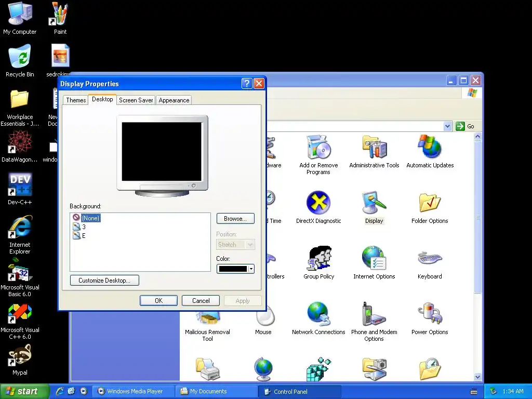
Task: Click the system tray clock showing 1:34 AM
Action: click(513, 391)
